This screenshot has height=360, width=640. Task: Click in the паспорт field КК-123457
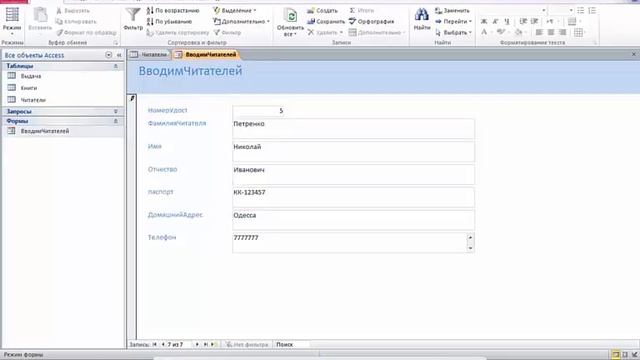pos(353,197)
